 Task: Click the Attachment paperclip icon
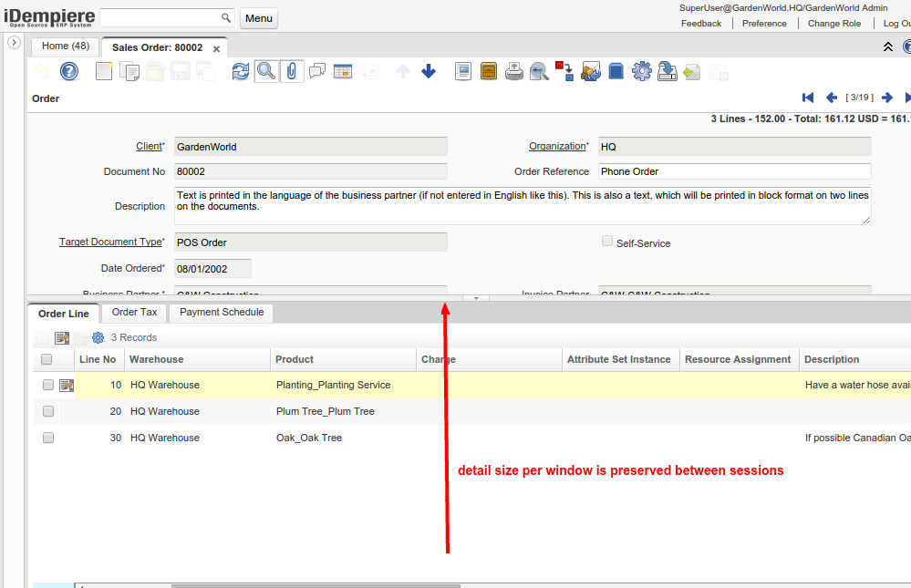pyautogui.click(x=291, y=71)
